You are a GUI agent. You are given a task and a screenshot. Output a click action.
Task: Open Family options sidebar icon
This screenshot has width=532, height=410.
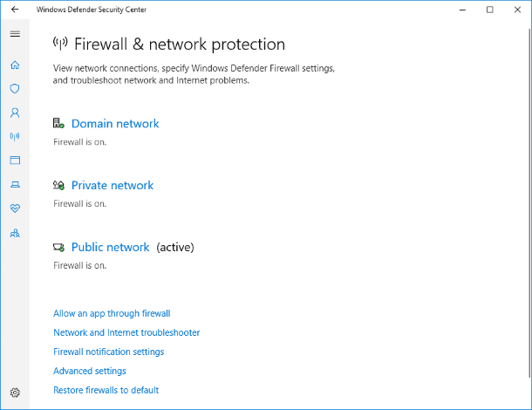pyautogui.click(x=15, y=233)
